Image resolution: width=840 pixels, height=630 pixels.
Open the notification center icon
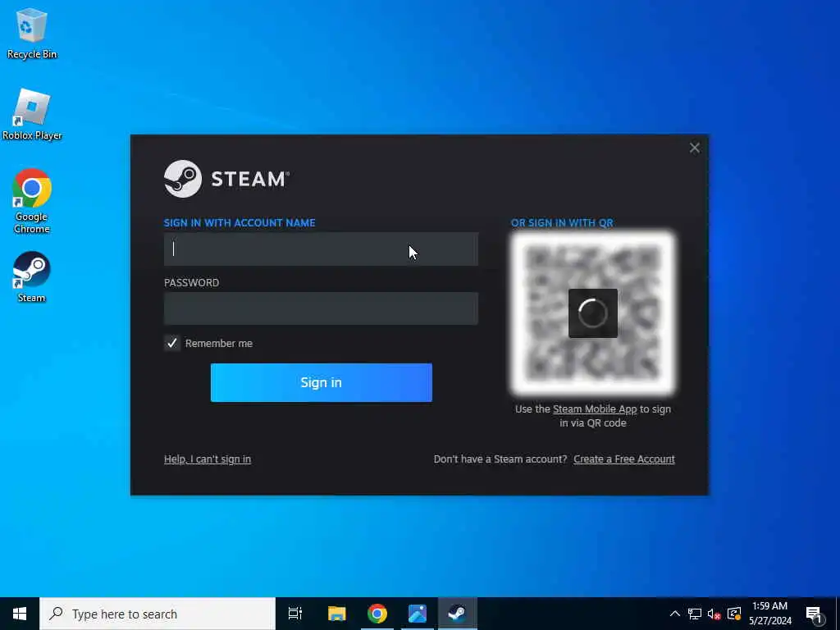click(x=814, y=614)
